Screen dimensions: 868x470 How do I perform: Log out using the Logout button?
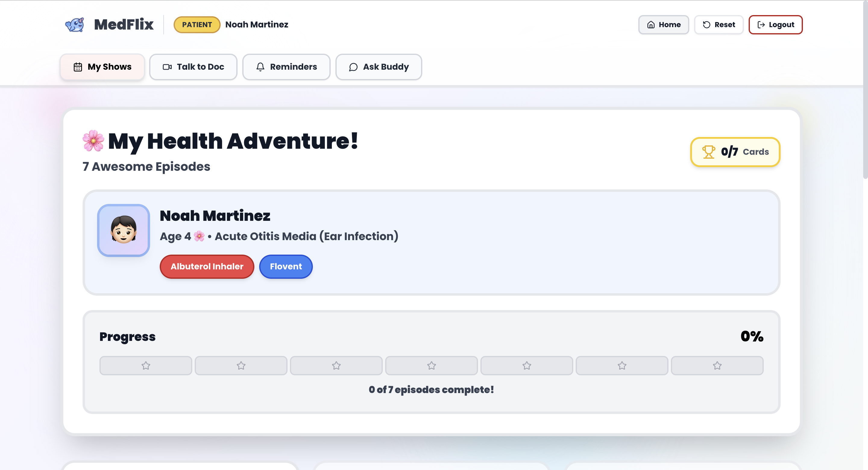pos(775,25)
